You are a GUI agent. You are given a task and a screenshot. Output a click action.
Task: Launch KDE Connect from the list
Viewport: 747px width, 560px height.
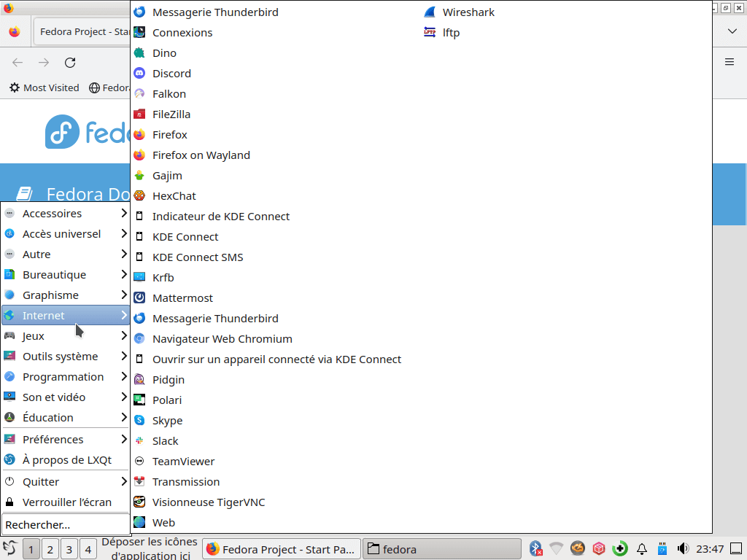pos(176,237)
